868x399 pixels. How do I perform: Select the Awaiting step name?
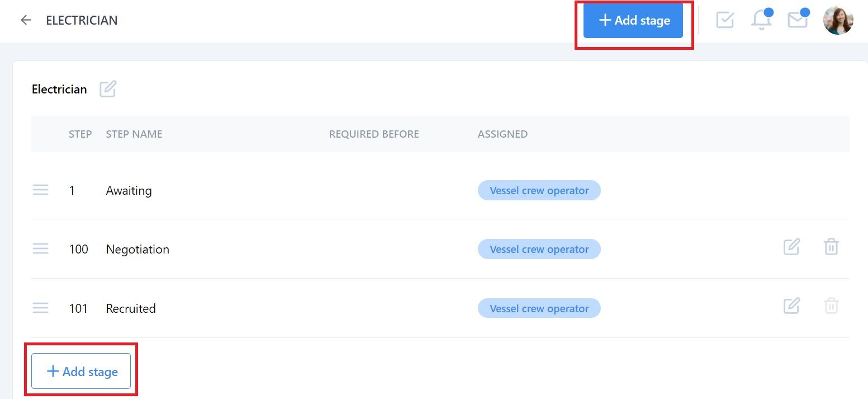coord(129,190)
